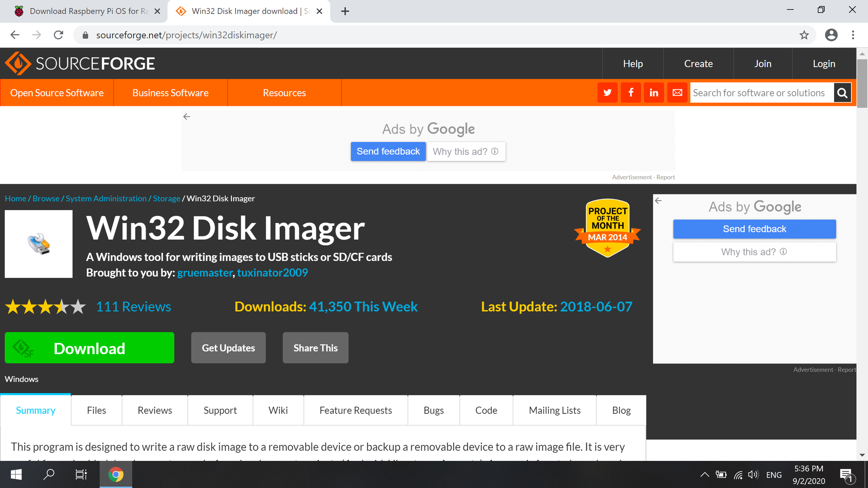
Task: Open a new browser tab
Action: [x=345, y=11]
